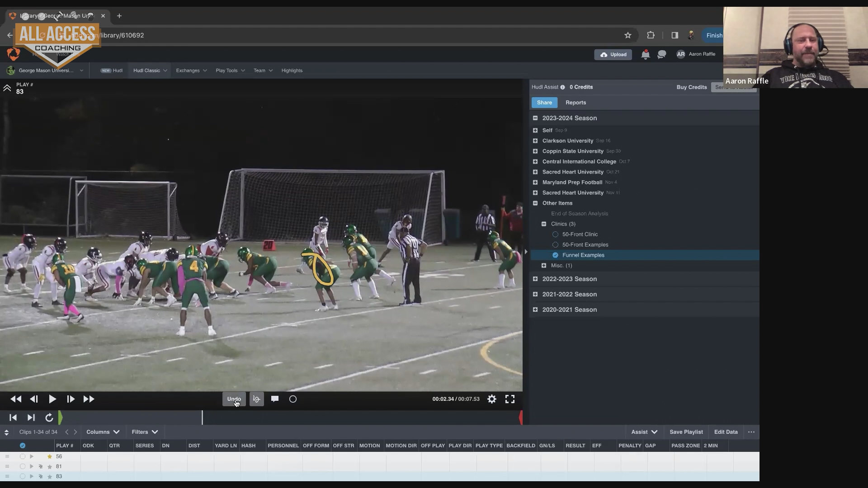The width and height of the screenshot is (868, 488).
Task: Switch to the Reports tab
Action: pyautogui.click(x=576, y=103)
